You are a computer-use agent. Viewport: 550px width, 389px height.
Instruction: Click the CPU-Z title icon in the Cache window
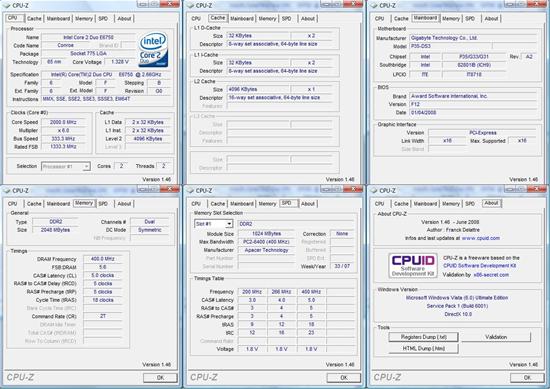pyautogui.click(x=190, y=5)
